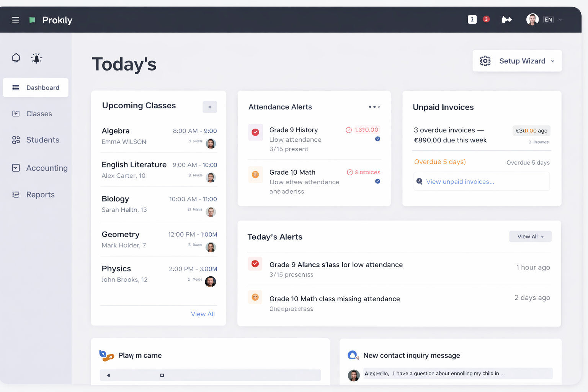Open the hamburger menu in the top bar

pos(15,20)
